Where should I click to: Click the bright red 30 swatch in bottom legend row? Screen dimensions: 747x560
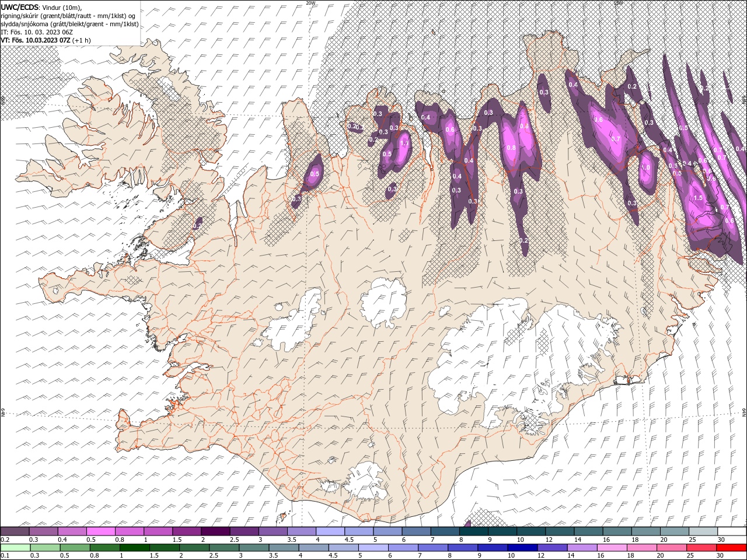pyautogui.click(x=731, y=548)
